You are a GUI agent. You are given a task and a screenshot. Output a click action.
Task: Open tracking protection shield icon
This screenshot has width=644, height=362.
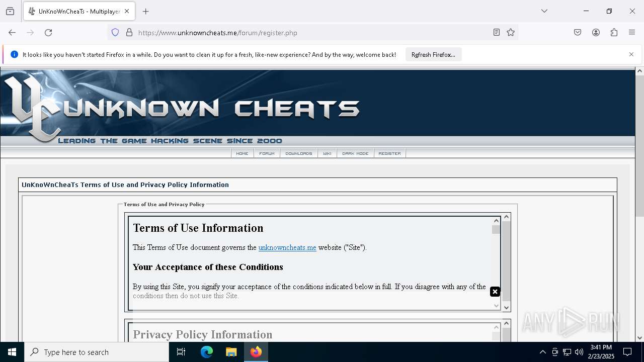[115, 33]
